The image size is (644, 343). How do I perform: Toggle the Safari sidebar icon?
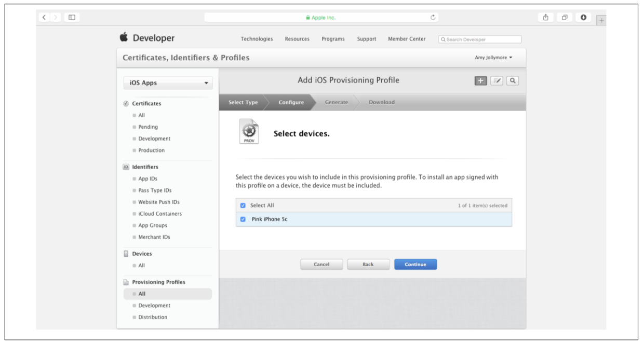[x=72, y=17]
